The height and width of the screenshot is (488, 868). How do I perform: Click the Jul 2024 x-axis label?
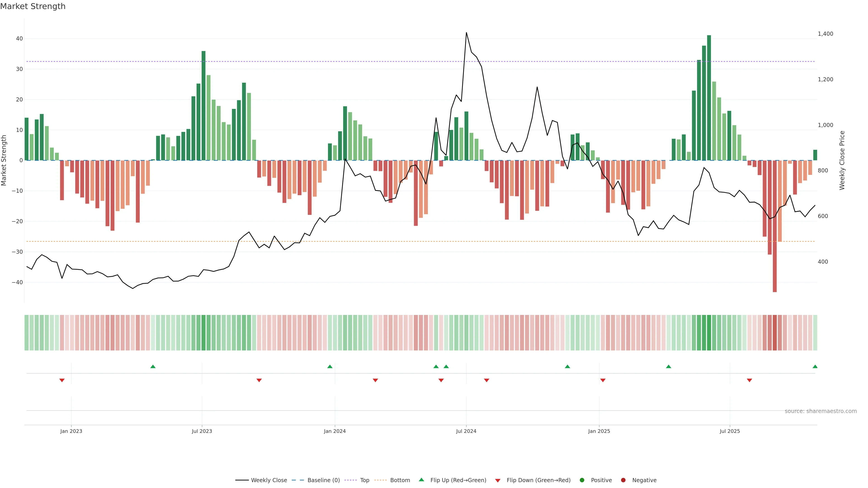click(x=466, y=431)
